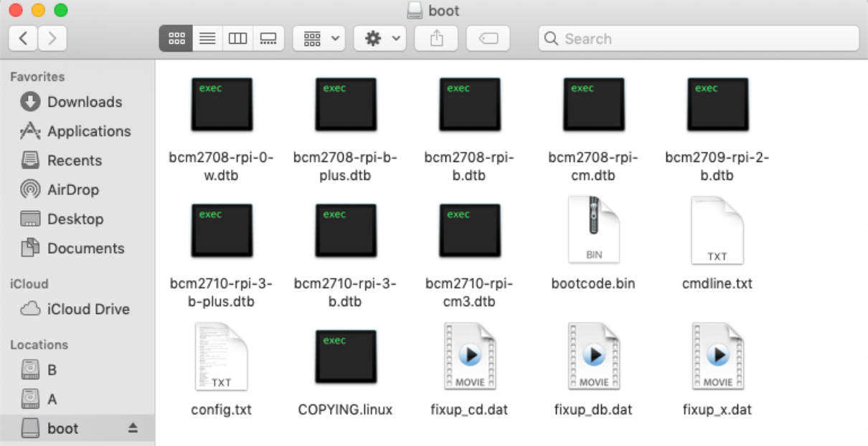Select the bcm2708-rpi-0-w.dtb exec icon
This screenshot has width=868, height=446.
[x=222, y=105]
